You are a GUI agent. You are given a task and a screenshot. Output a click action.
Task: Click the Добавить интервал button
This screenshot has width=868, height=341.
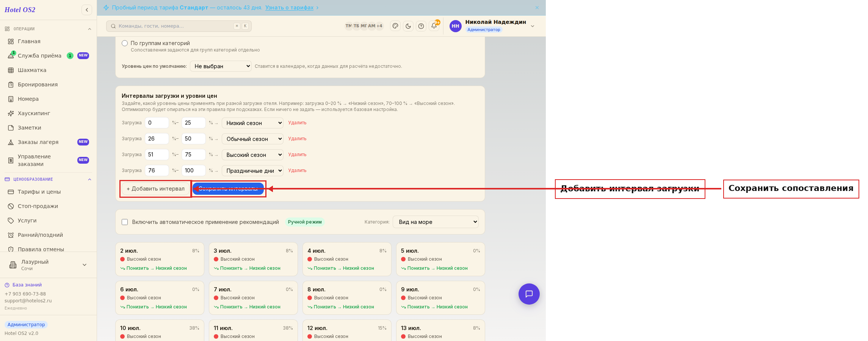tap(155, 189)
